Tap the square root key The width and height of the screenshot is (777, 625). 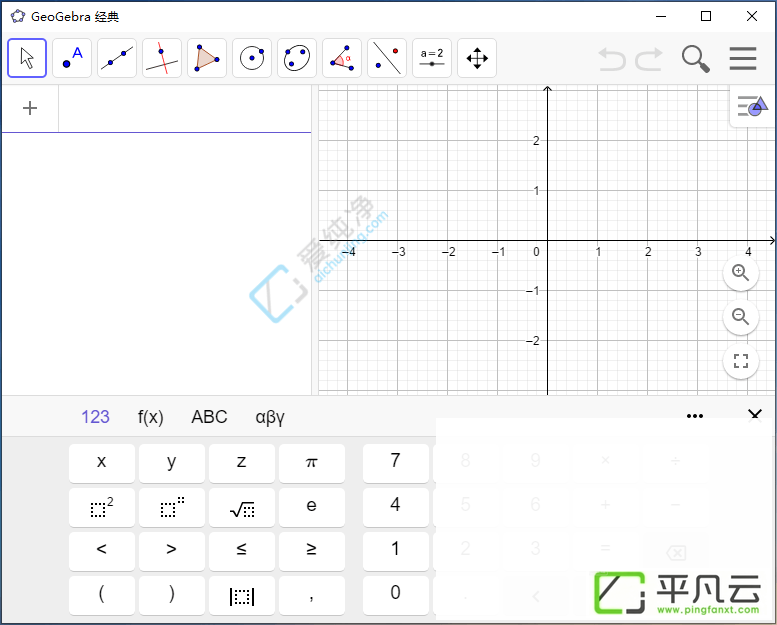coord(242,507)
